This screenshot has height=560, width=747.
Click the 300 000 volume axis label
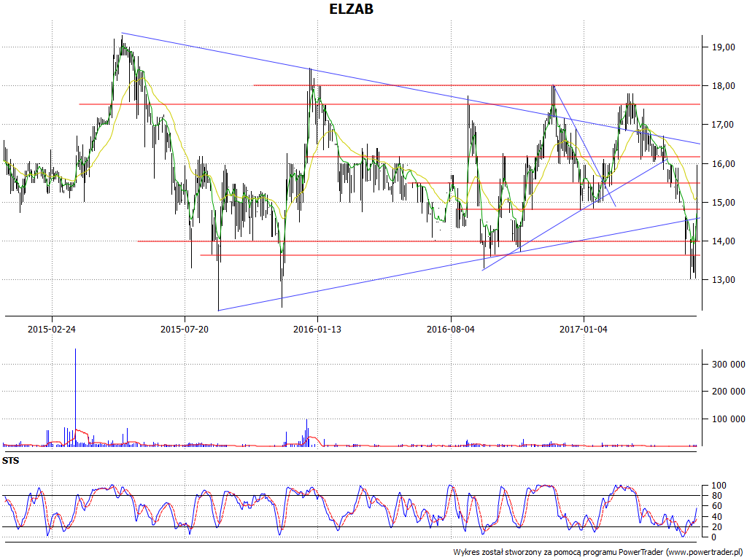(729, 365)
